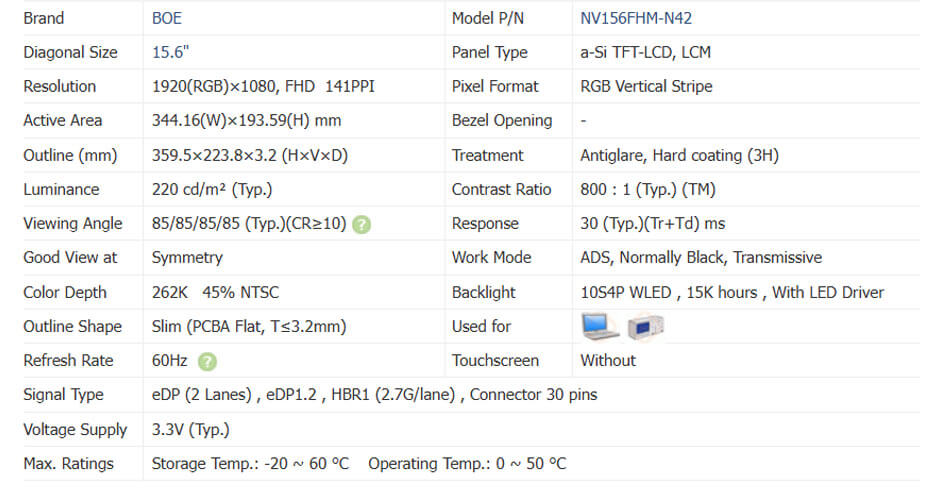
Task: Click the industrial device icon in Used for
Action: [645, 326]
